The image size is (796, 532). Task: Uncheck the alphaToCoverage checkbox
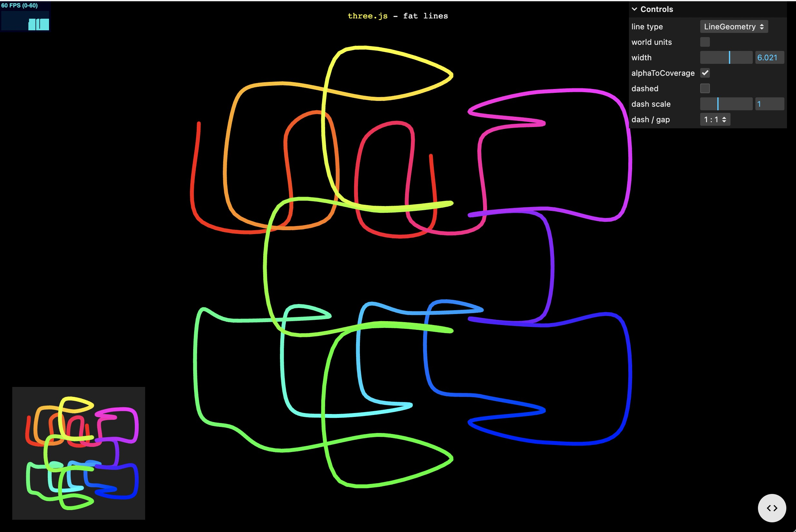(705, 73)
